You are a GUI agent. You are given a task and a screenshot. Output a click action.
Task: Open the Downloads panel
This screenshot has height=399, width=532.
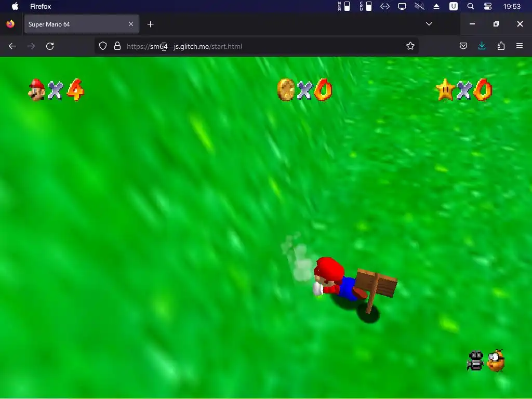tap(482, 46)
